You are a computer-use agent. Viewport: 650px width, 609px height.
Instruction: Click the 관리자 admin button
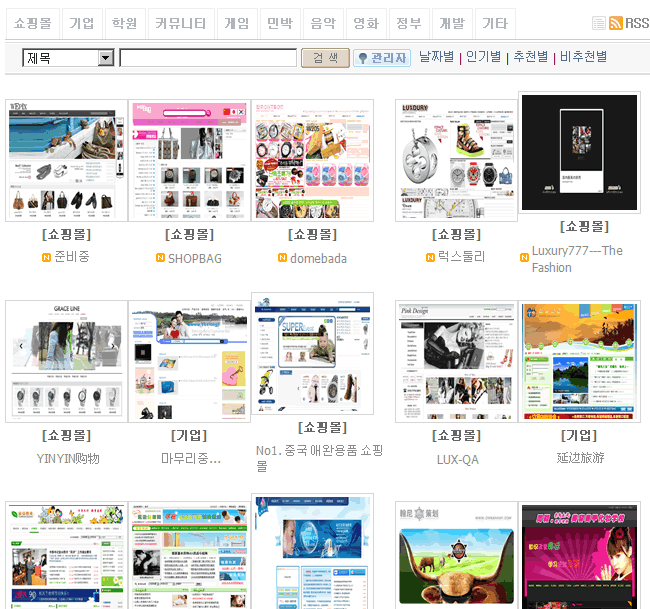(x=382, y=58)
